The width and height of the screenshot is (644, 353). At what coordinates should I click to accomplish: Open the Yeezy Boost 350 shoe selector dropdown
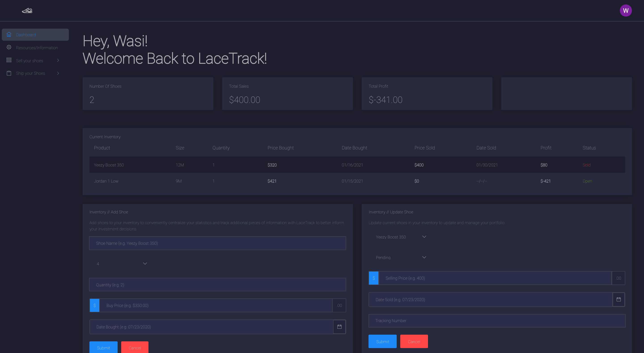pyautogui.click(x=400, y=237)
